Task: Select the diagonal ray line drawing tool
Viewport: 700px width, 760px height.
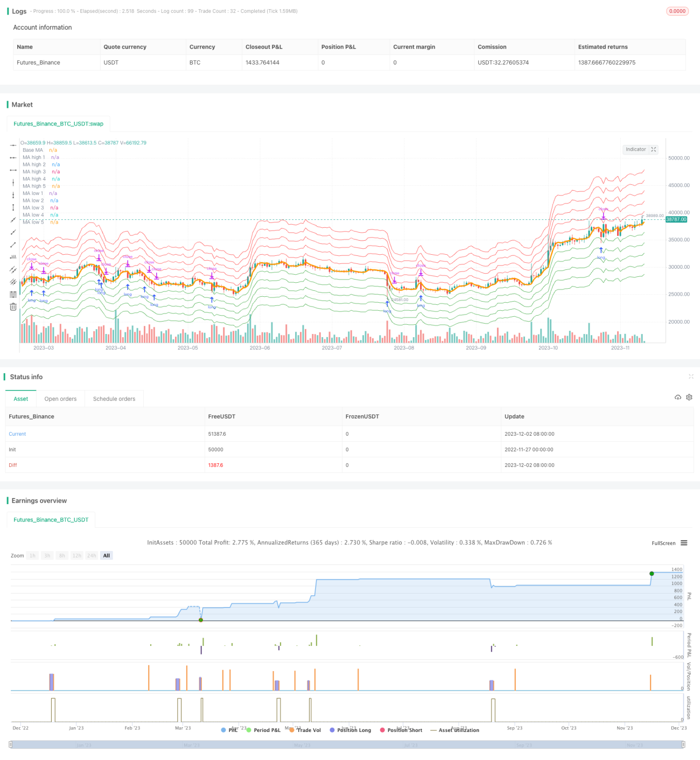Action: tap(13, 232)
